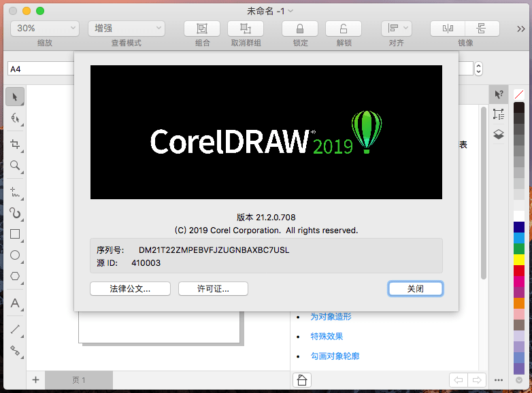This screenshot has height=393, width=532.
Task: Pick the red color swatch
Action: tap(519, 271)
